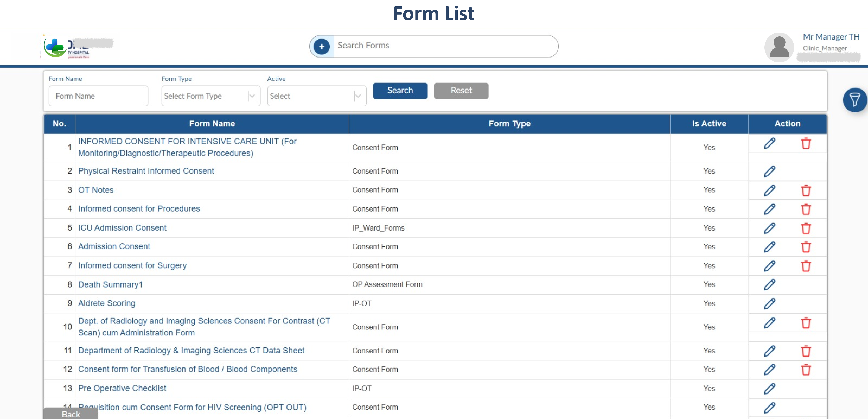Edit the Physical Restraint Informed Consent form
The height and width of the screenshot is (419, 868).
(x=770, y=171)
